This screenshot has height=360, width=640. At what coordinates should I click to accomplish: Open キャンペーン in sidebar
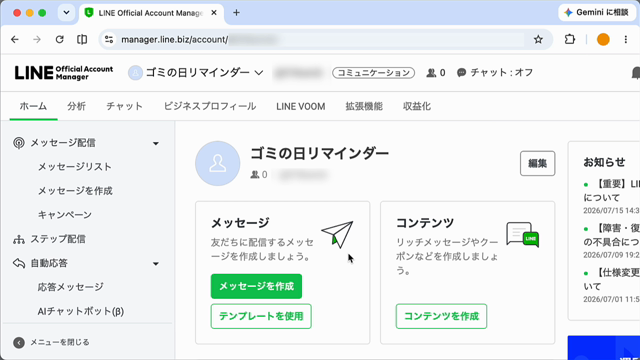pyautogui.click(x=65, y=215)
